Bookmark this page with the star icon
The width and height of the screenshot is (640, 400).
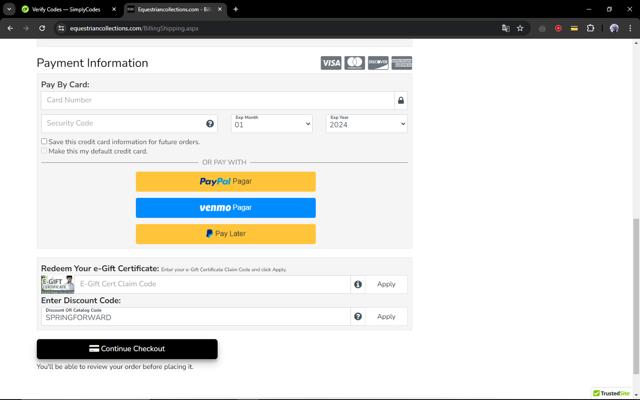click(x=520, y=28)
